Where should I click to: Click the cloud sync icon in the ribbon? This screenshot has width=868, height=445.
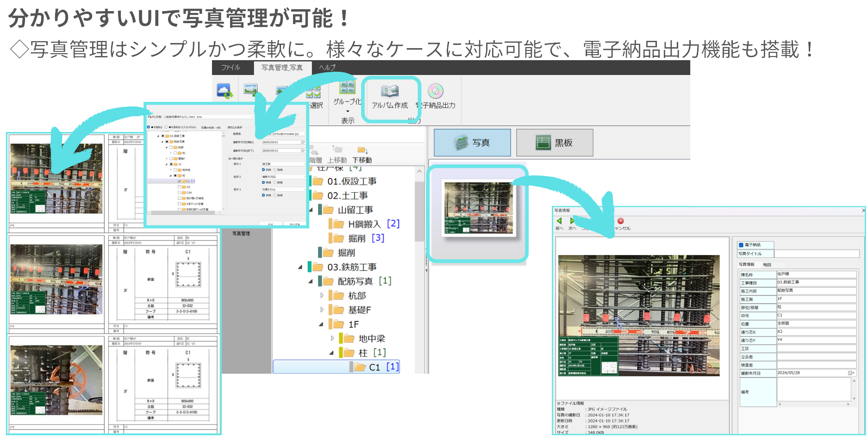pyautogui.click(x=225, y=91)
